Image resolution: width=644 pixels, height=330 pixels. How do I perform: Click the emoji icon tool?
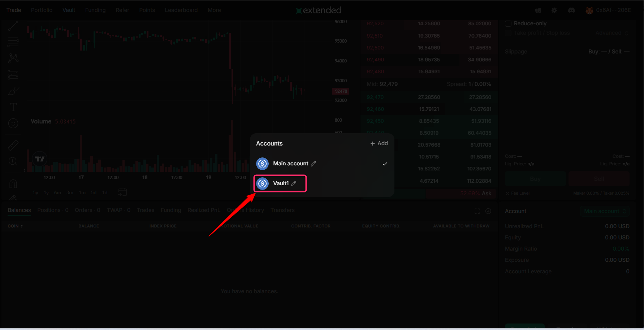point(13,123)
